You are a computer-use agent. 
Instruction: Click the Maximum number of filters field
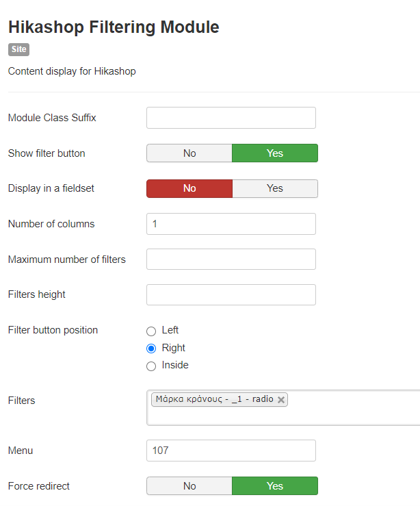pos(231,259)
